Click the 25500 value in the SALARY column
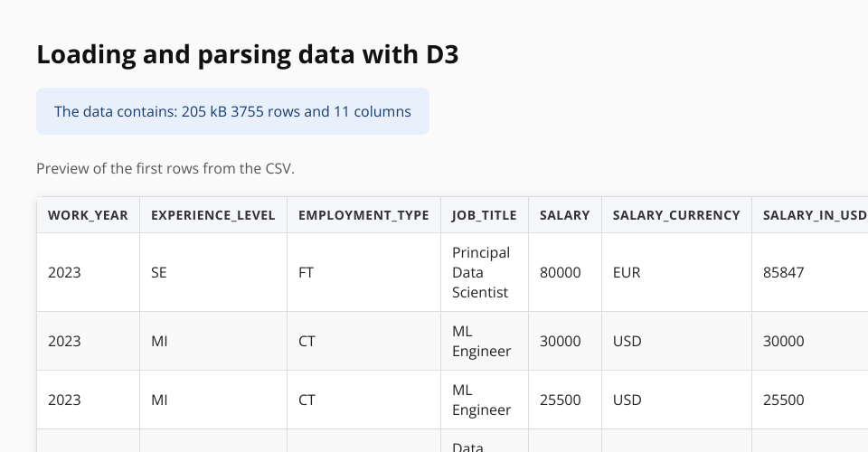 (x=561, y=400)
